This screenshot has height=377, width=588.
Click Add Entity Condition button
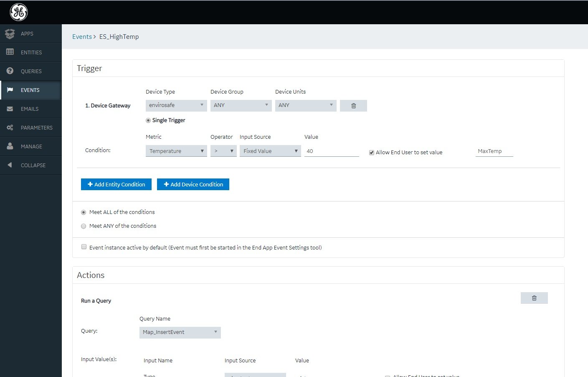[x=116, y=184]
